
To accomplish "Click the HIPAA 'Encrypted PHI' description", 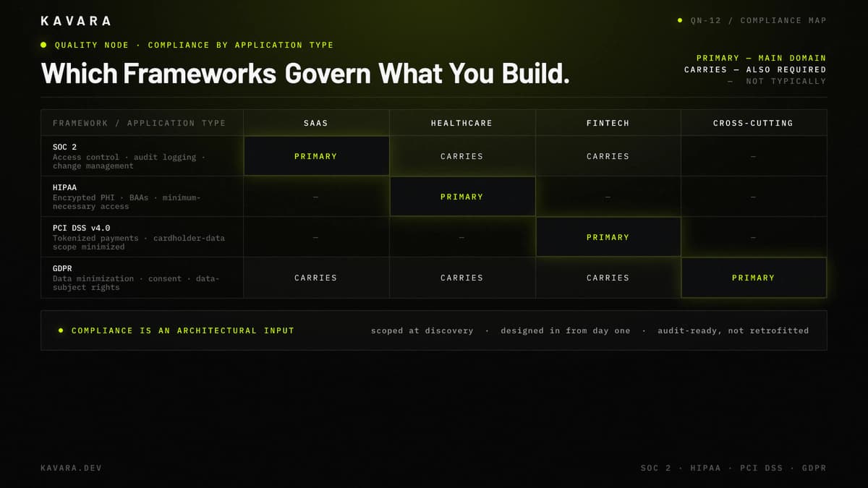I will coord(127,202).
